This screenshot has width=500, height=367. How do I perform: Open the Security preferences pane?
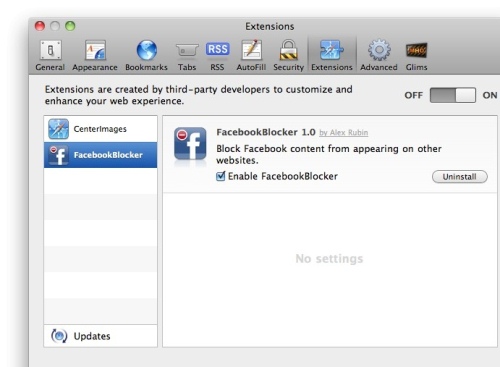tap(289, 56)
